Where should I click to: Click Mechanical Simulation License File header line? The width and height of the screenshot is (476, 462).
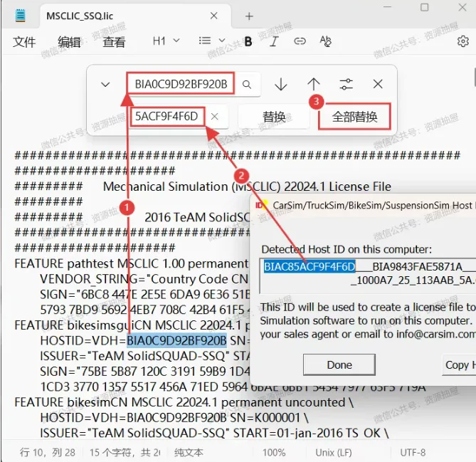247,187
